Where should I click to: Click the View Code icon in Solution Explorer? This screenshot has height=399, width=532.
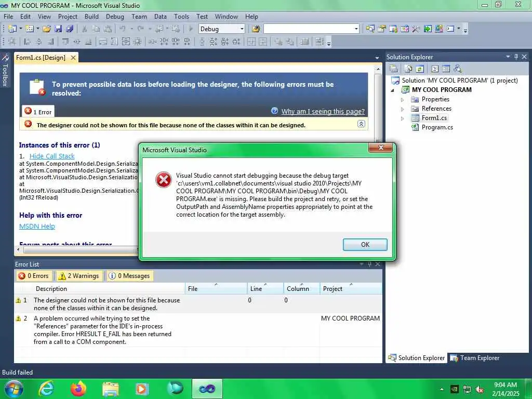[x=435, y=69]
